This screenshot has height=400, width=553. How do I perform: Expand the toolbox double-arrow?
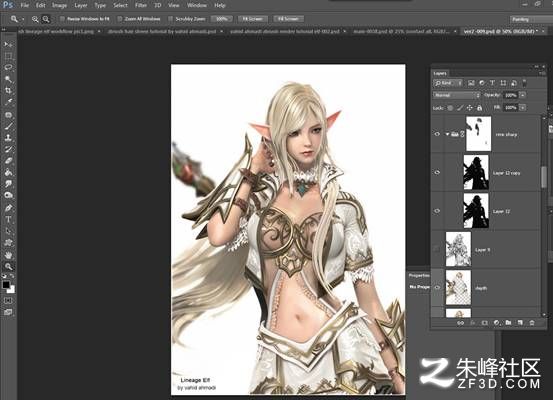(x=4, y=30)
